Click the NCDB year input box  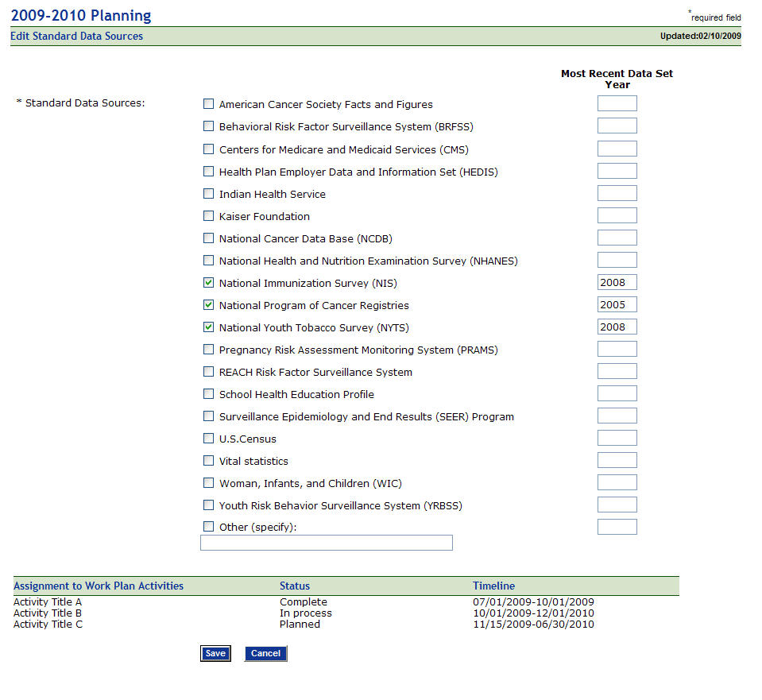pos(617,238)
